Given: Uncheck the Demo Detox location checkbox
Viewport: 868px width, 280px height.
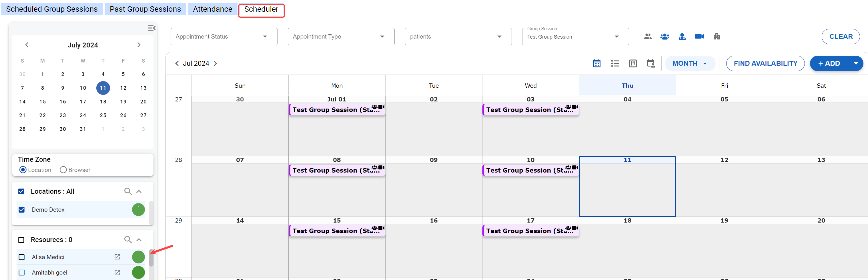Looking at the screenshot, I should pyautogui.click(x=21, y=210).
